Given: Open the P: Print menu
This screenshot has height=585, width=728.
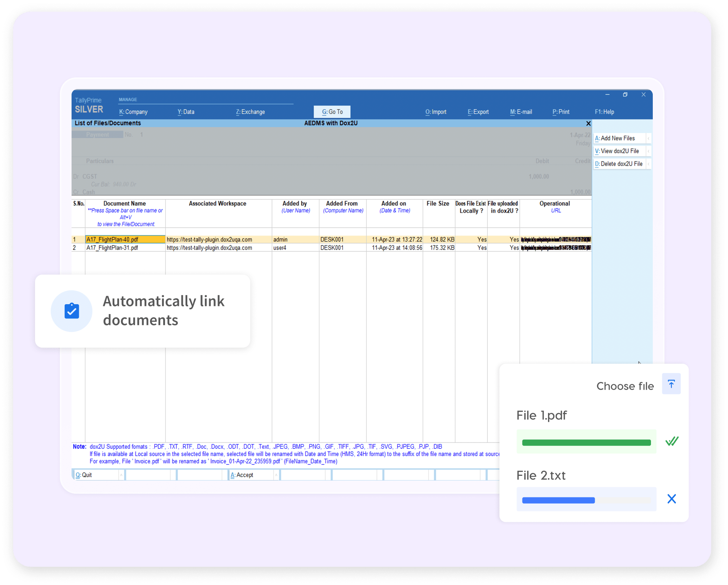Looking at the screenshot, I should coord(561,112).
